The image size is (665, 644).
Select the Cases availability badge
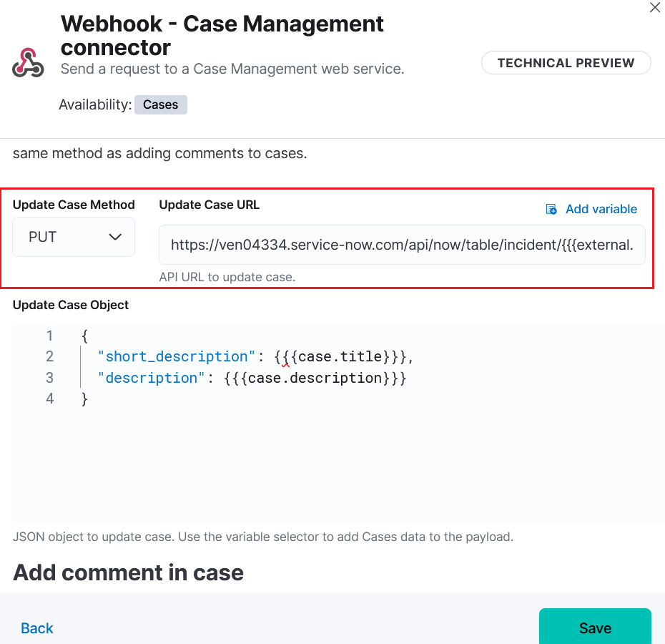(160, 104)
